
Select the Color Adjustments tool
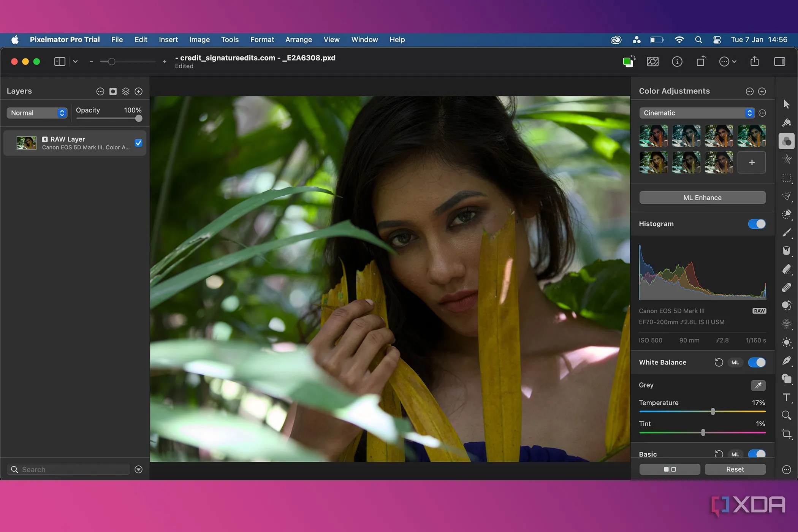(786, 141)
